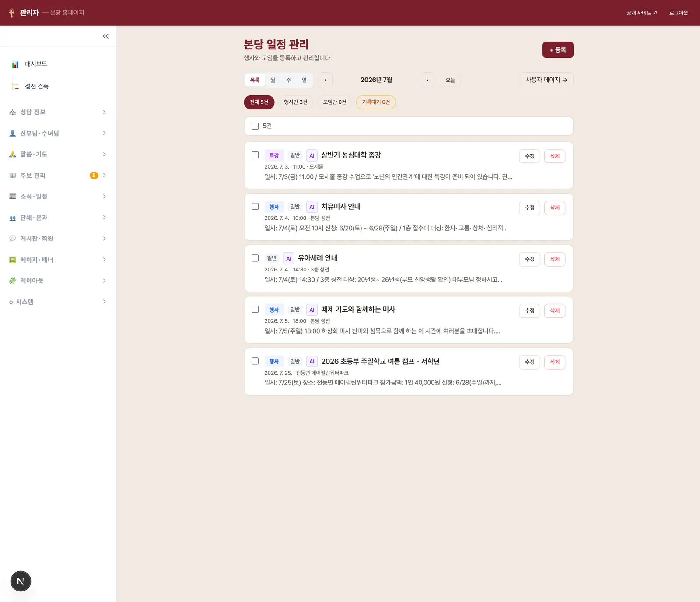Image resolution: width=700 pixels, height=602 pixels.
Task: Check the 떼제 기도와 함께하는 미사 item
Action: [x=255, y=310]
